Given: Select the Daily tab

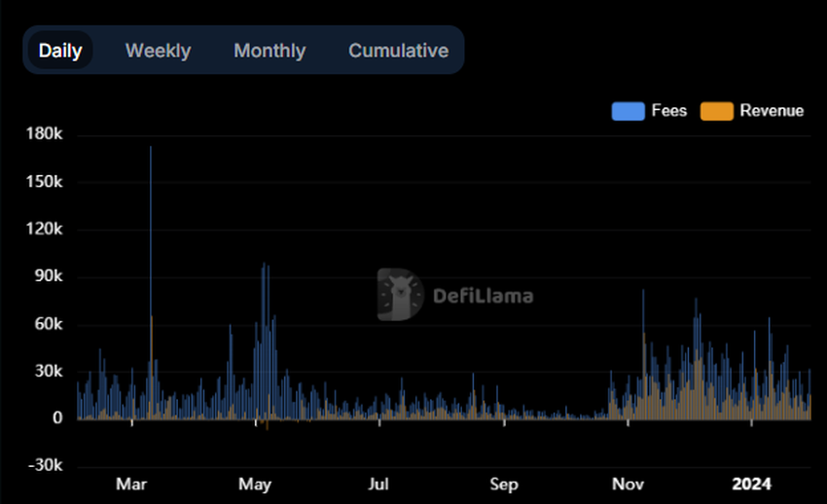Looking at the screenshot, I should coord(60,51).
